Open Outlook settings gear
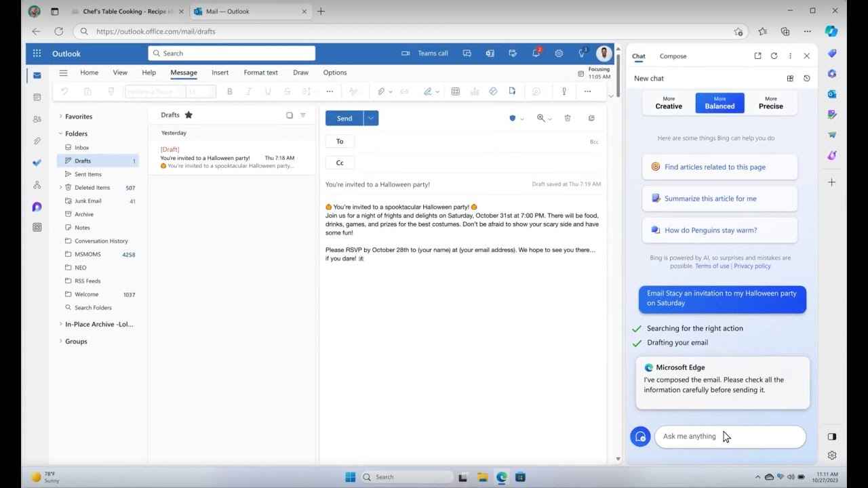The image size is (868, 488). tap(559, 54)
